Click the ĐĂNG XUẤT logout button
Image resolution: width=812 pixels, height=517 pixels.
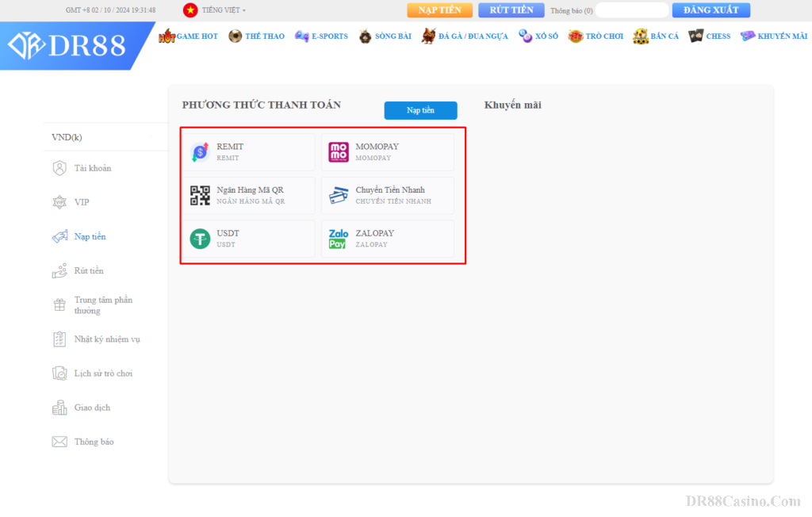pos(711,10)
